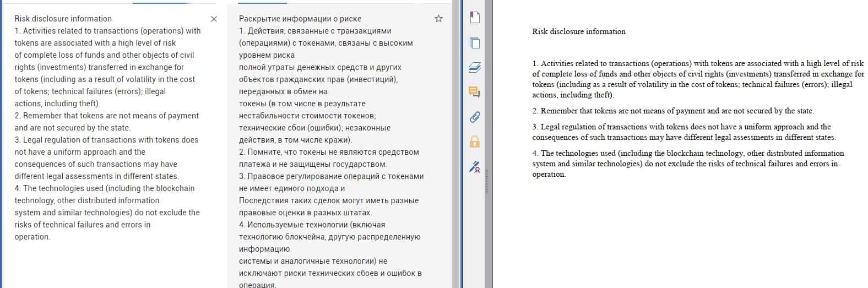The height and width of the screenshot is (288, 868).
Task: Open layers panel icon in PDF sidebar
Action: [475, 67]
